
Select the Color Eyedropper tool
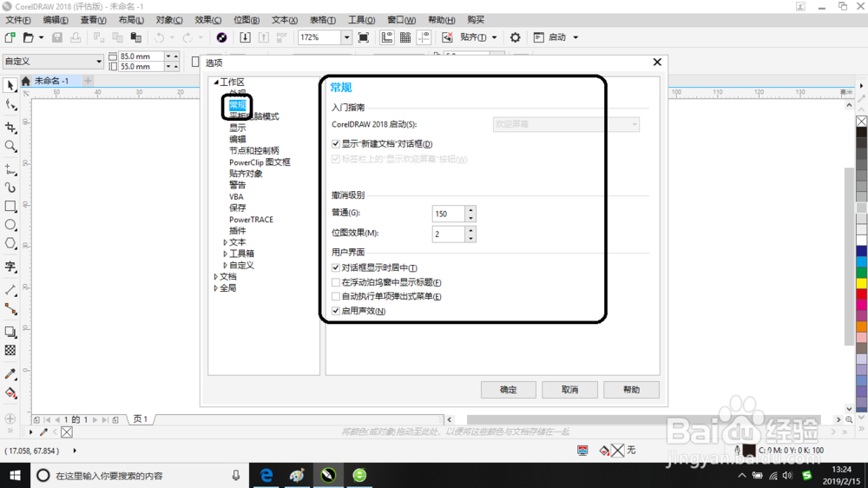pos(10,374)
